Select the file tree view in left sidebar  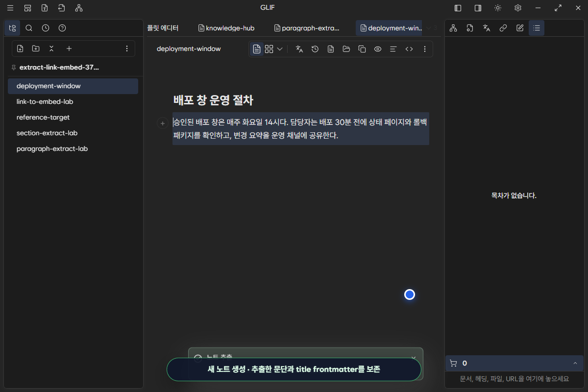pyautogui.click(x=12, y=28)
